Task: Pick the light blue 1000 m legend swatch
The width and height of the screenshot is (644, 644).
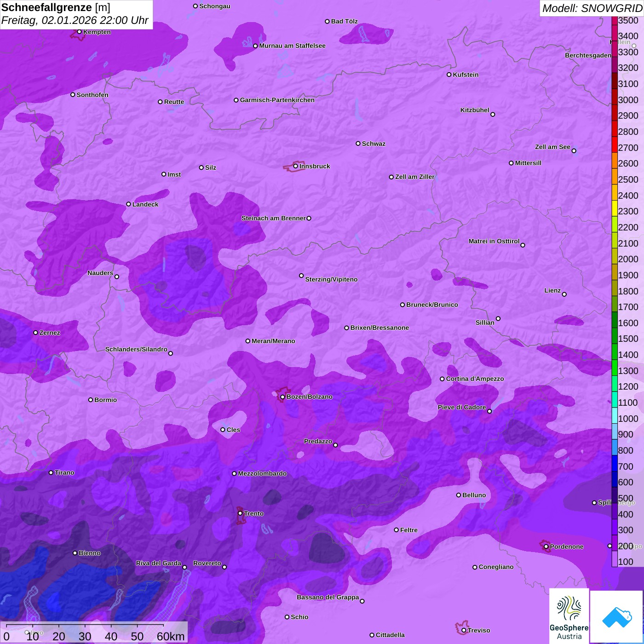Action: click(x=615, y=415)
